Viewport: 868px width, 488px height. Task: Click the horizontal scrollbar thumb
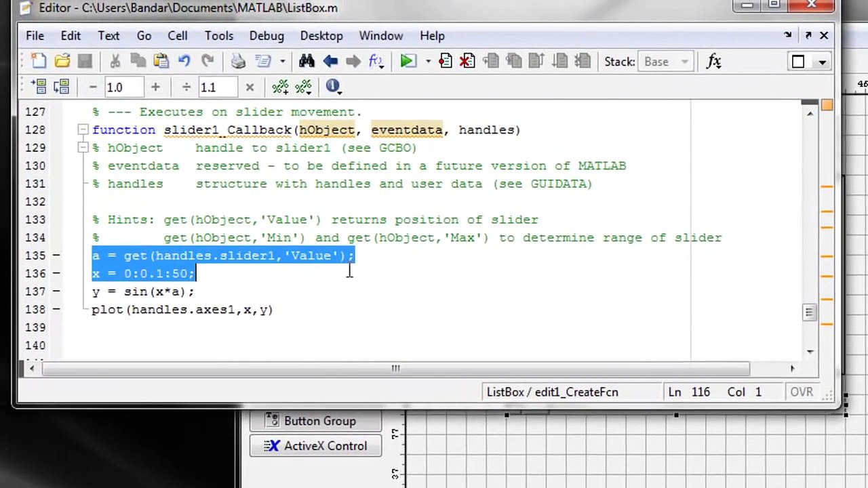[395, 368]
